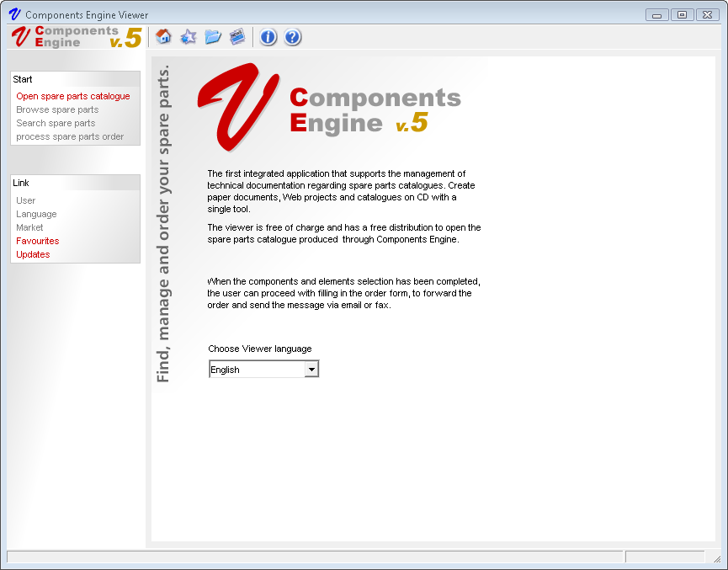Screen dimensions: 728x570
Task: Click Language in Link panel
Action: [x=36, y=214]
